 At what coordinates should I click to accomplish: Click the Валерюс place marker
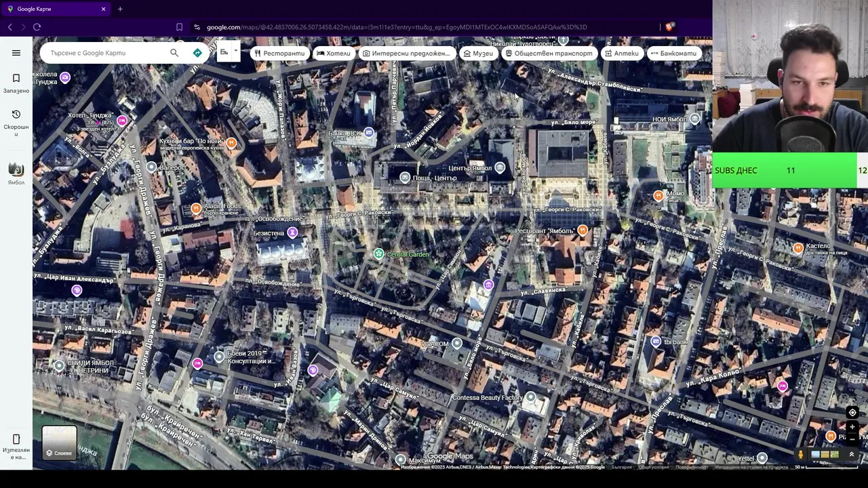(x=151, y=167)
